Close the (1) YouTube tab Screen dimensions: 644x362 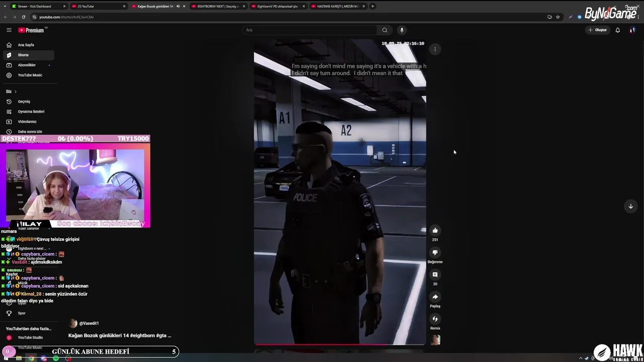click(x=124, y=6)
